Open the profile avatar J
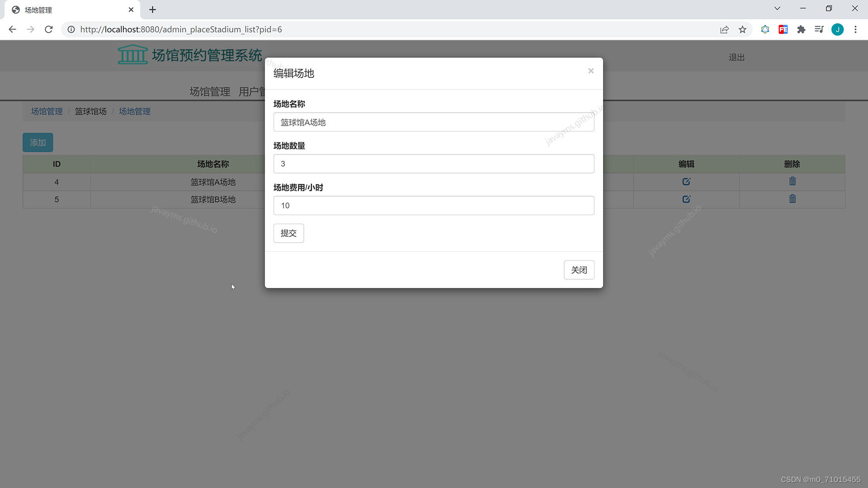 (837, 29)
